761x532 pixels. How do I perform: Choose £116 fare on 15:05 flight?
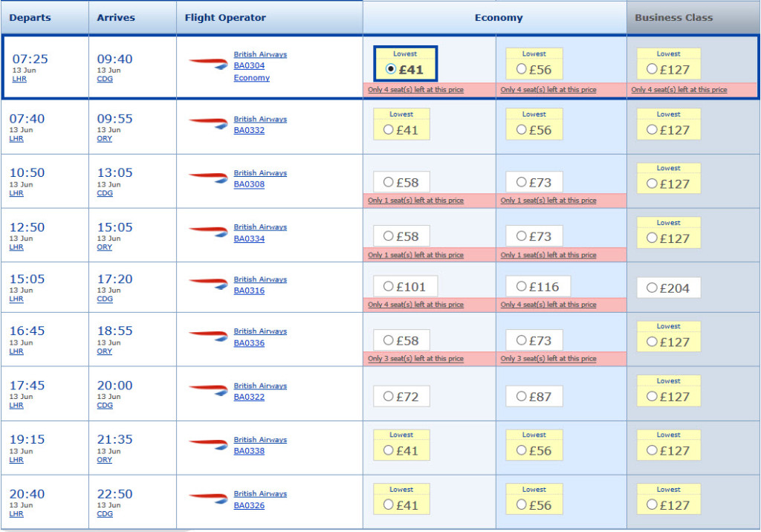pos(521,286)
